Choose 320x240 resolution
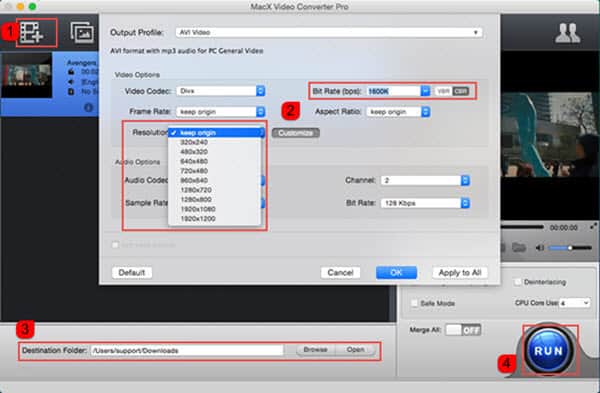Image resolution: width=600 pixels, height=393 pixels. coord(215,142)
